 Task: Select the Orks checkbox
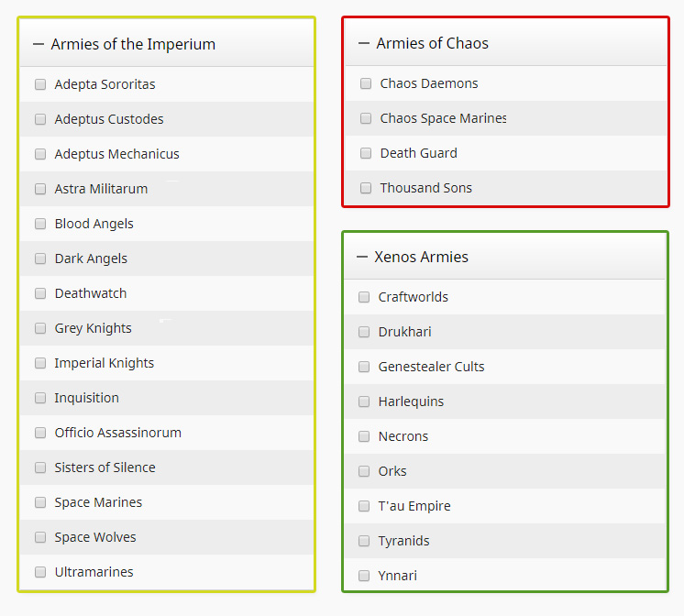(364, 471)
